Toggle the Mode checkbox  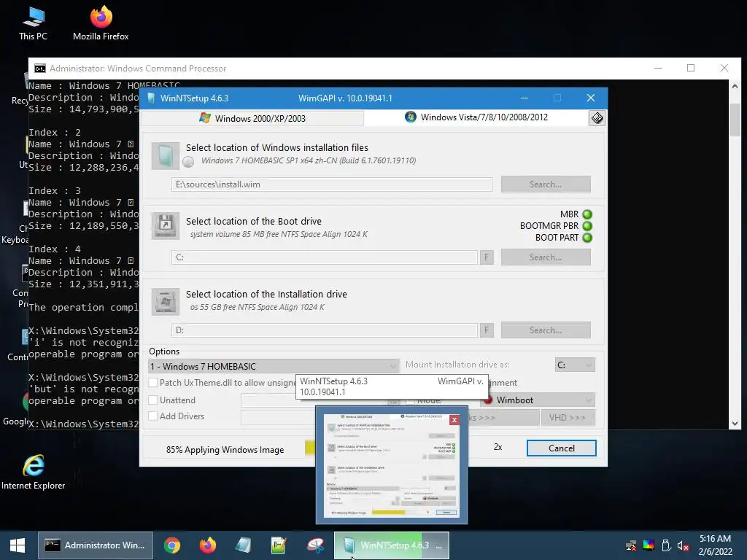410,402
